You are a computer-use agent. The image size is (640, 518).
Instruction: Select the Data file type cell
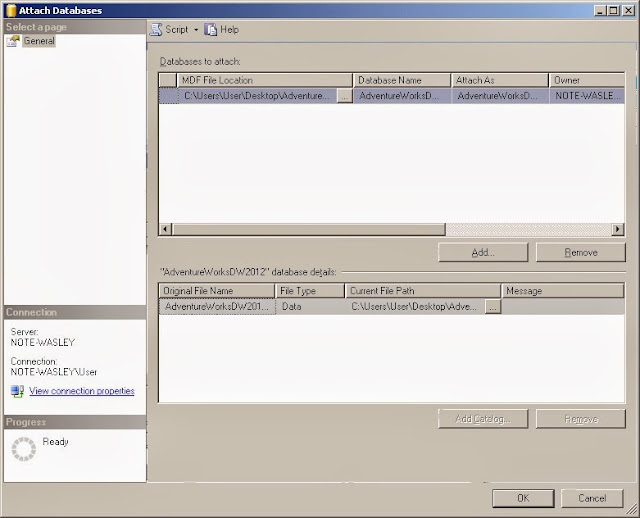click(310, 307)
